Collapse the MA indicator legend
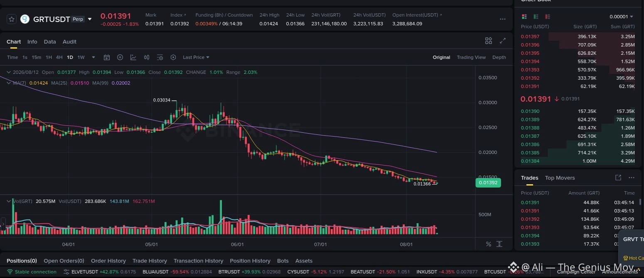The width and height of the screenshot is (644, 278). 9,83
